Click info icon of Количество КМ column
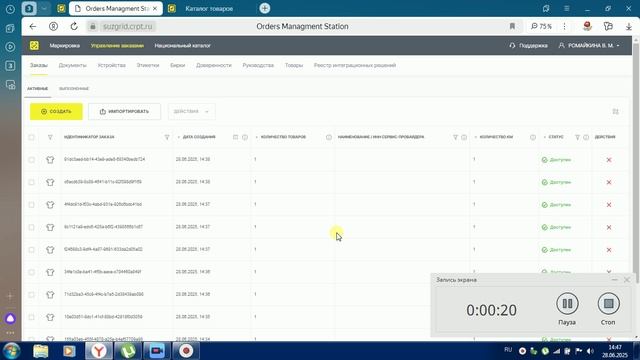The width and height of the screenshot is (640, 360). click(x=533, y=137)
